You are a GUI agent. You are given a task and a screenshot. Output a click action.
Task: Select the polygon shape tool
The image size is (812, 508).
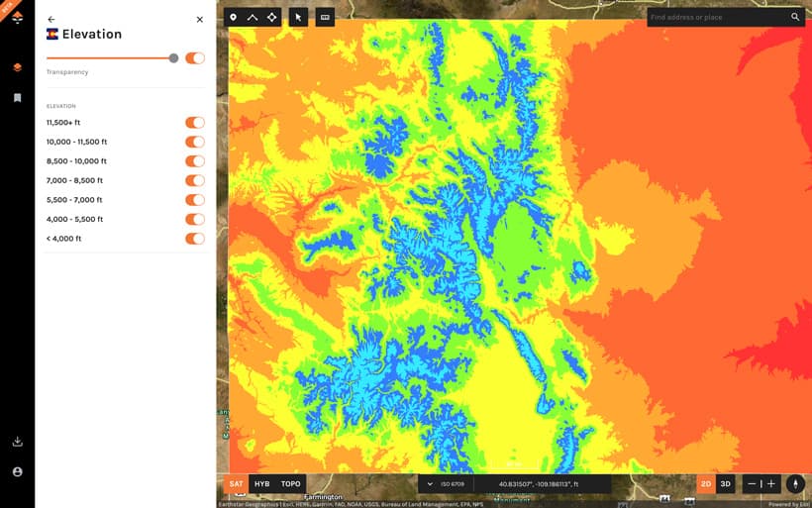[272, 18]
